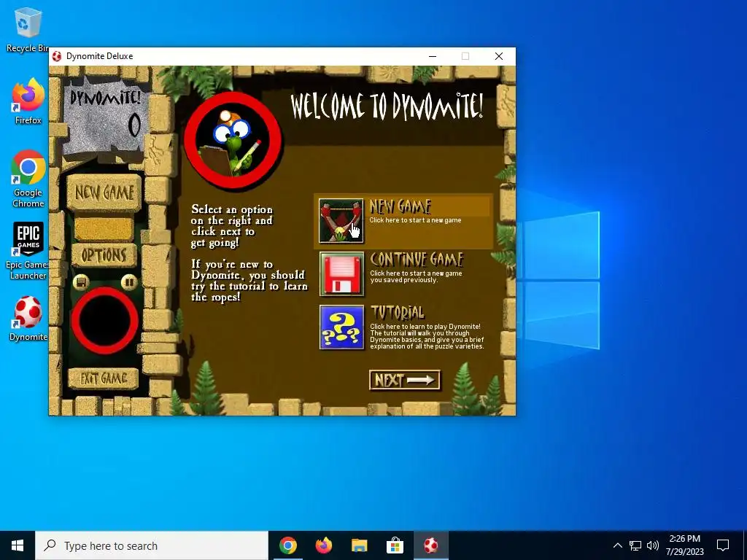747x560 pixels.
Task: Open the volume tray icon
Action: pos(653,545)
